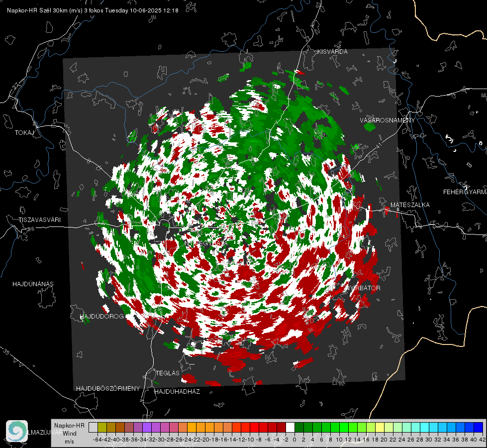The image size is (487, 448).
Task: Select the gray swatch at the legend start
Action: coord(93,427)
